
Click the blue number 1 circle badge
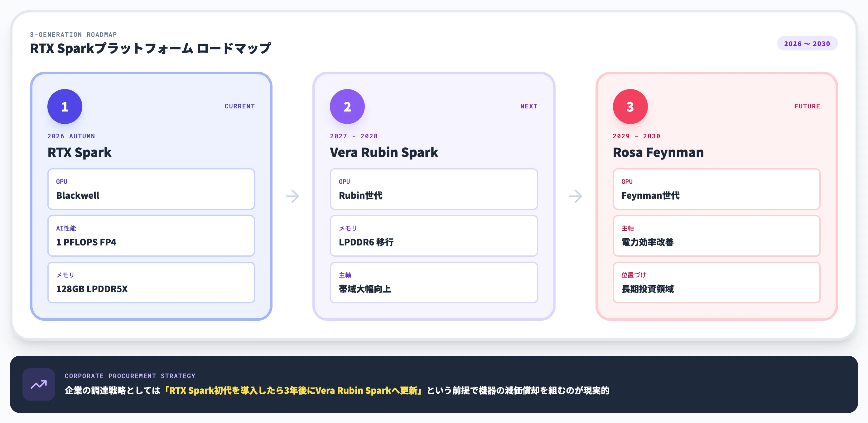click(65, 106)
